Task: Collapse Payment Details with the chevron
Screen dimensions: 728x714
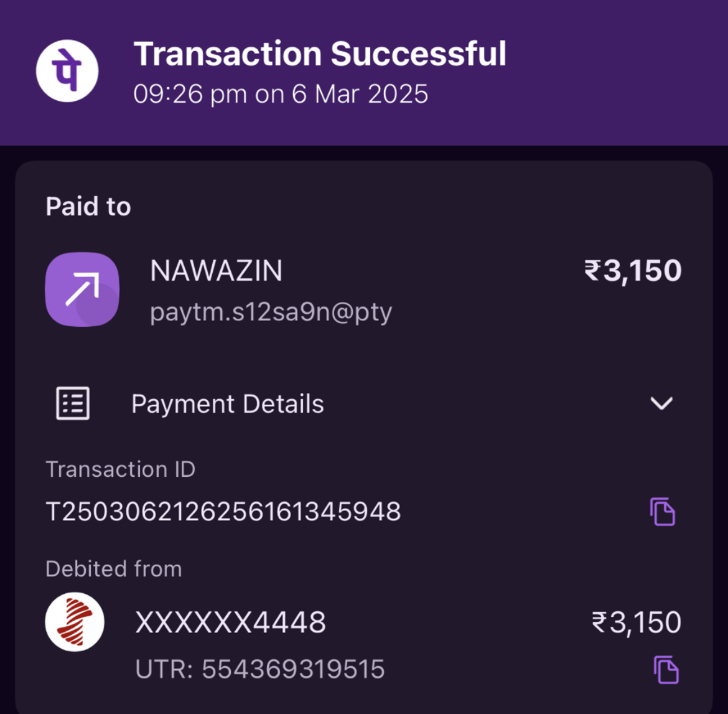Action: (x=661, y=403)
